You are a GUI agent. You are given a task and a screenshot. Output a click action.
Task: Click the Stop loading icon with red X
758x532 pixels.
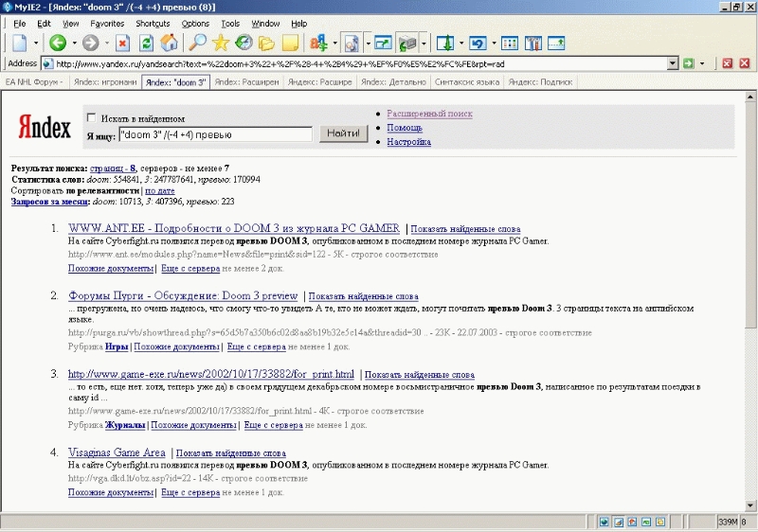coord(123,43)
